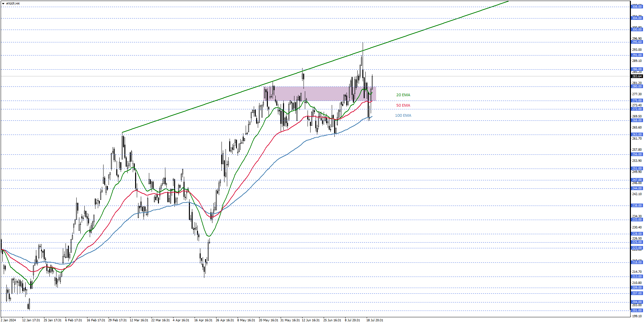
Task: Click the 22 Mar 16:31 date label
Action: point(160,320)
